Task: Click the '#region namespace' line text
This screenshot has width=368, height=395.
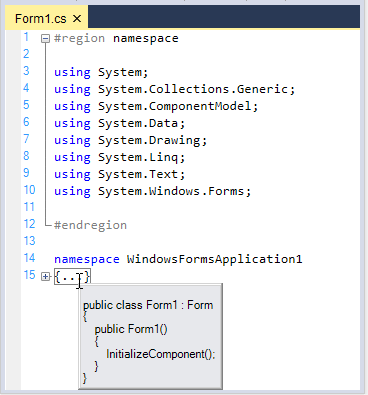Action: [116, 38]
